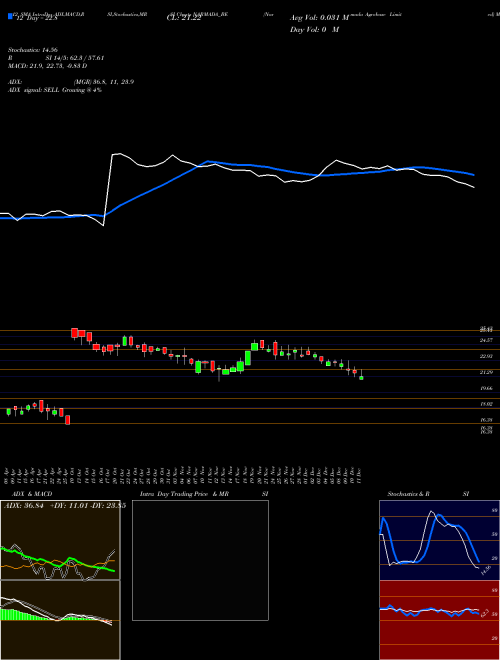Click the 'MACD: 21.9, 22.73, -0.83 D' line
The height and width of the screenshot is (660, 500).
(x=48, y=66)
